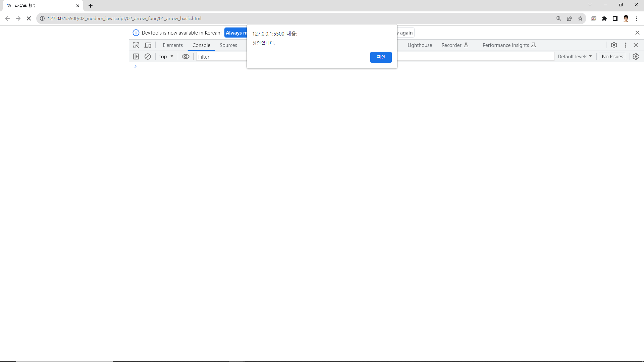Open the Default levels dropdown
644x362 pixels.
coord(575,57)
